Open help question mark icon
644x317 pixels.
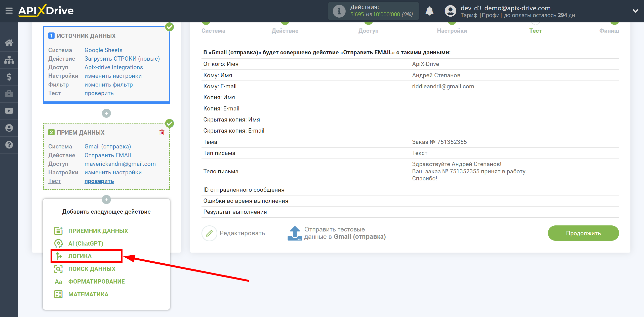point(9,145)
